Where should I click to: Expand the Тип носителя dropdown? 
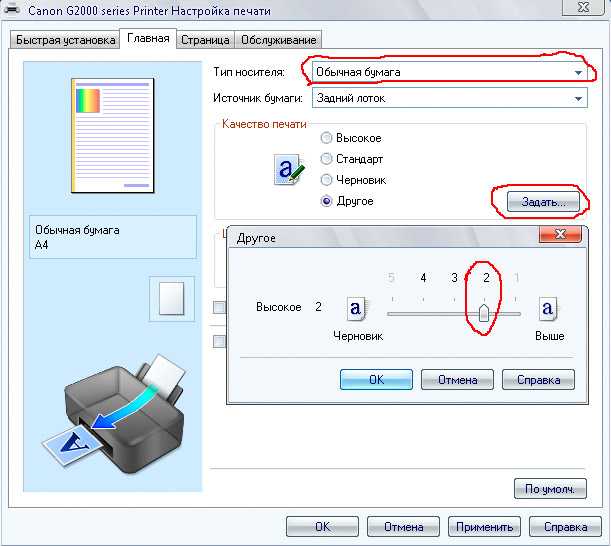coord(449,72)
